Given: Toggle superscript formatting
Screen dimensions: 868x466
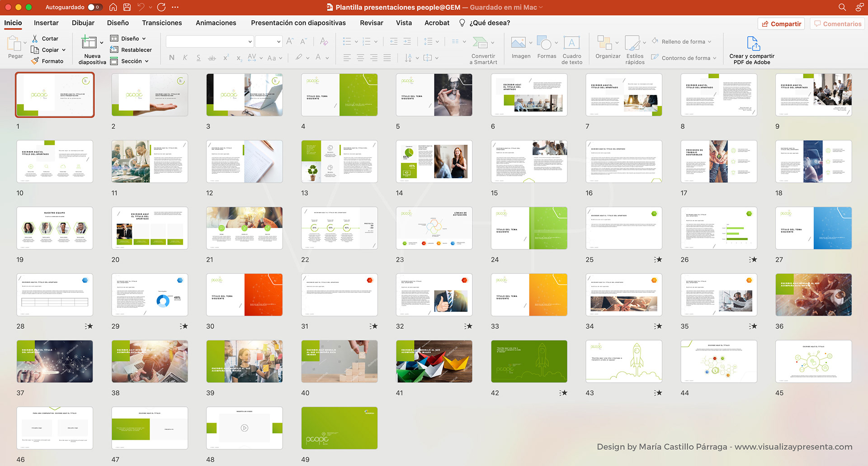Looking at the screenshot, I should pyautogui.click(x=226, y=57).
